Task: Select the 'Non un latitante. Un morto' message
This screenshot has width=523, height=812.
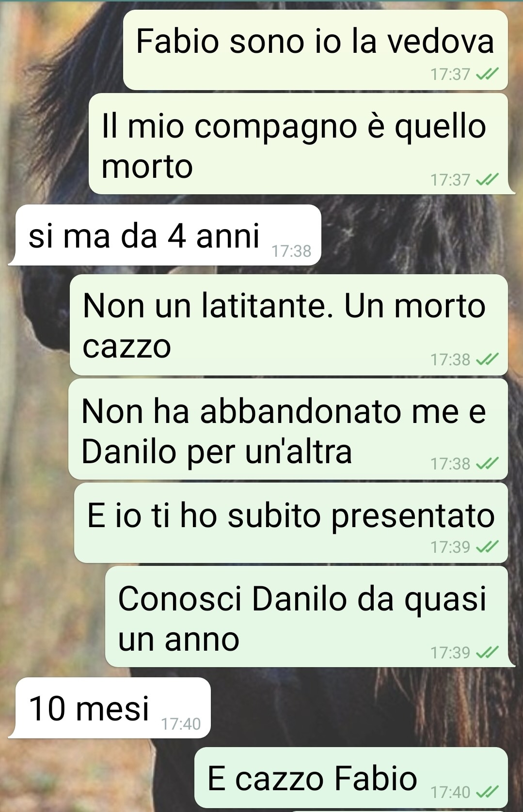Action: [x=289, y=325]
